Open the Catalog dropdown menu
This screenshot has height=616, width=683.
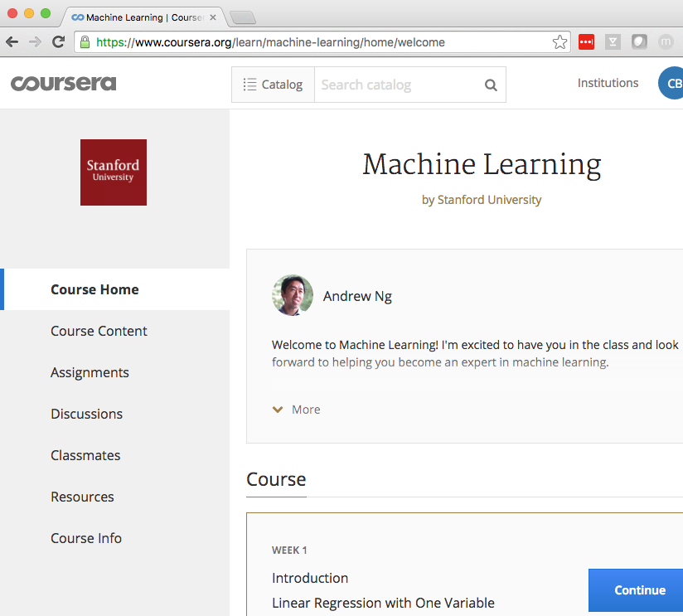(x=273, y=85)
